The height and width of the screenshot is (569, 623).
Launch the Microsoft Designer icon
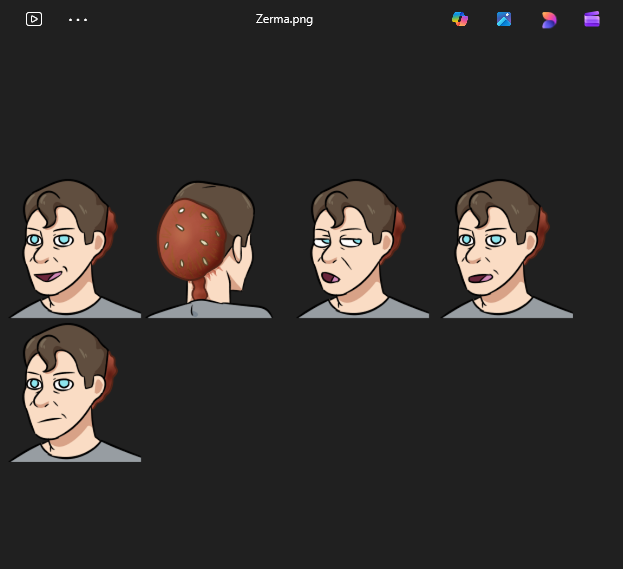(x=548, y=19)
